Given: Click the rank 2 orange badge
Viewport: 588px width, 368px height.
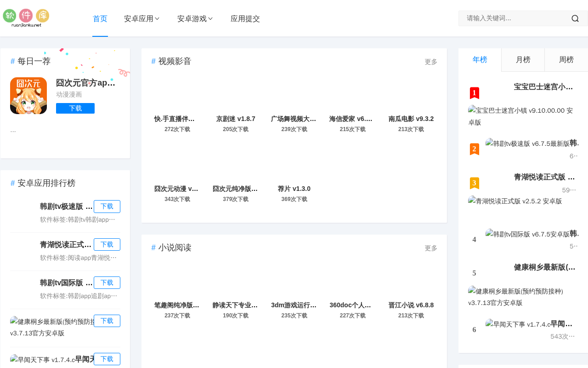Looking at the screenshot, I should point(475,149).
